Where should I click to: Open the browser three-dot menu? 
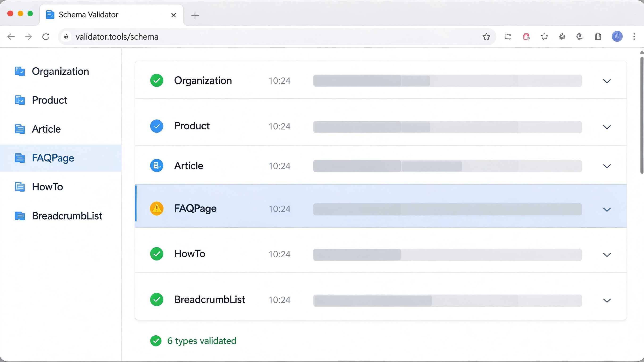(634, 37)
